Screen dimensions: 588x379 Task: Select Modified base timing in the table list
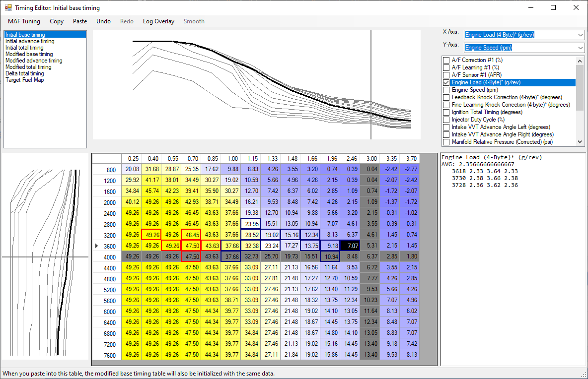(x=29, y=54)
